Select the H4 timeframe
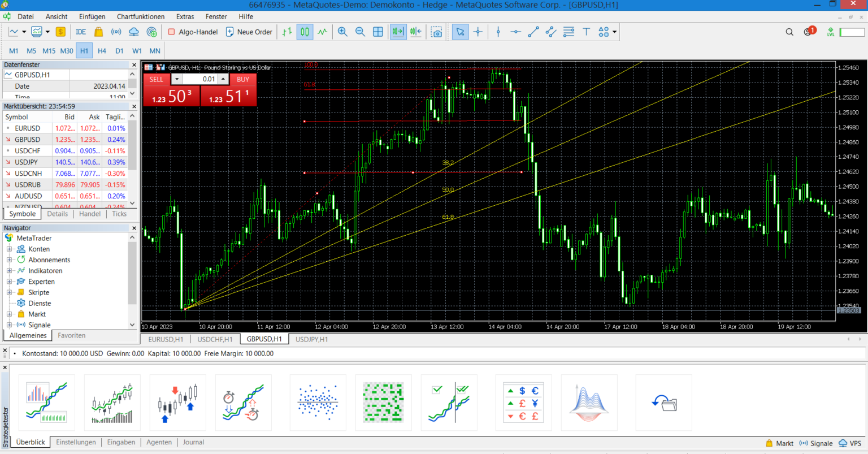 [102, 51]
